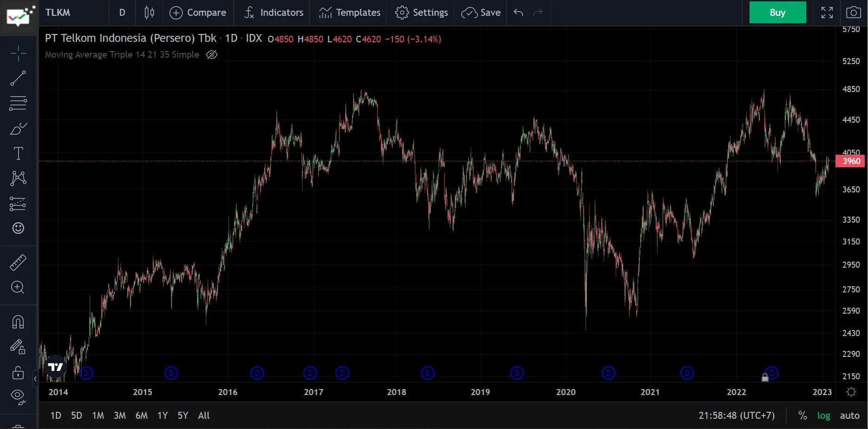Open the emoji icons tool
Viewport: 868px width, 429px height.
point(18,228)
